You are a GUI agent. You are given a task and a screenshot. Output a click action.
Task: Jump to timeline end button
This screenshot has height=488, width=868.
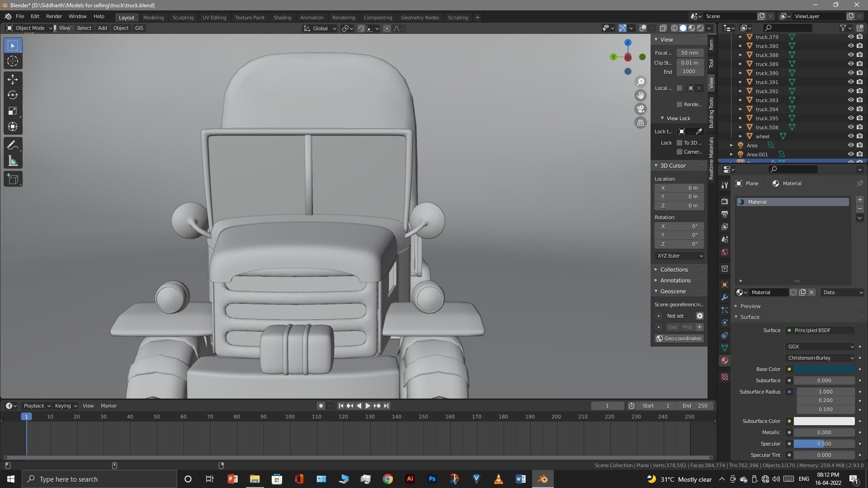click(x=386, y=406)
